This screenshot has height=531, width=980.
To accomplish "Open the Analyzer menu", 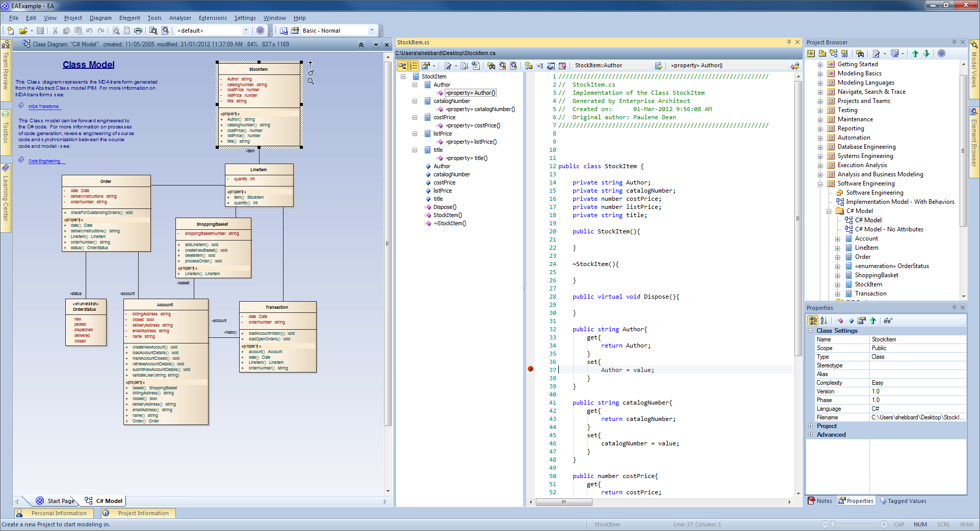I will coord(180,18).
